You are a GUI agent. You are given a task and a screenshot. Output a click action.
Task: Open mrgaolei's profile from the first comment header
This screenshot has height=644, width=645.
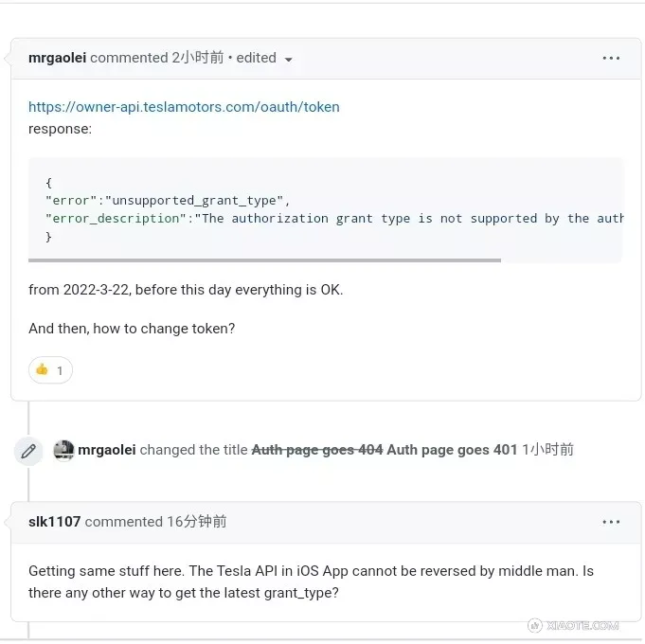tap(57, 58)
